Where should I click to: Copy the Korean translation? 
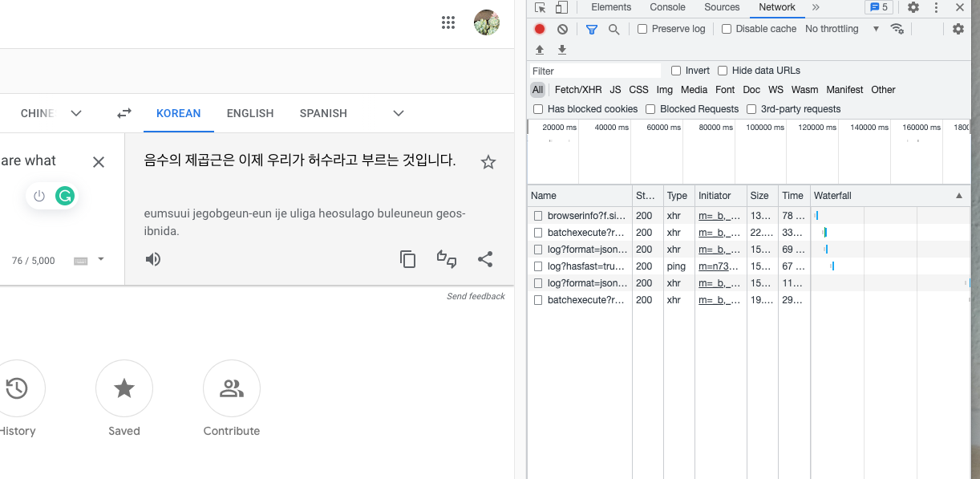click(408, 259)
